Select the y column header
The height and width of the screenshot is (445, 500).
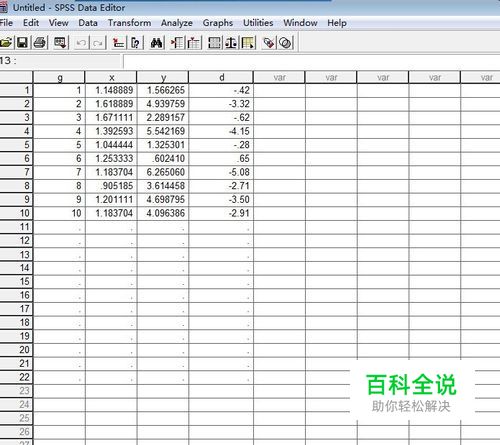[x=163, y=77]
